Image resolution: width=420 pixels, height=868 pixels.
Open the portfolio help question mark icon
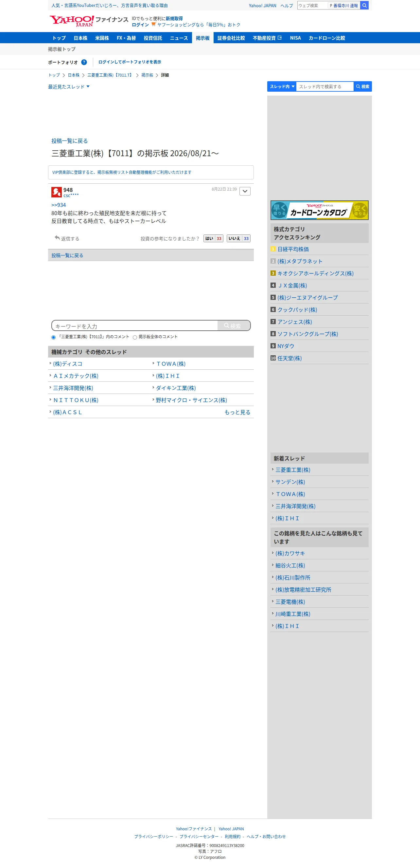coord(84,62)
